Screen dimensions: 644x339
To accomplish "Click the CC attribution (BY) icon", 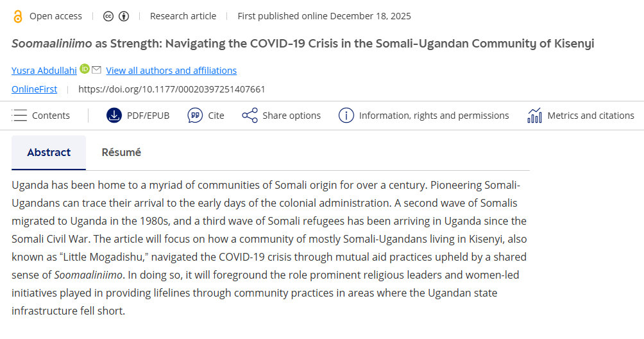I will click(x=124, y=16).
